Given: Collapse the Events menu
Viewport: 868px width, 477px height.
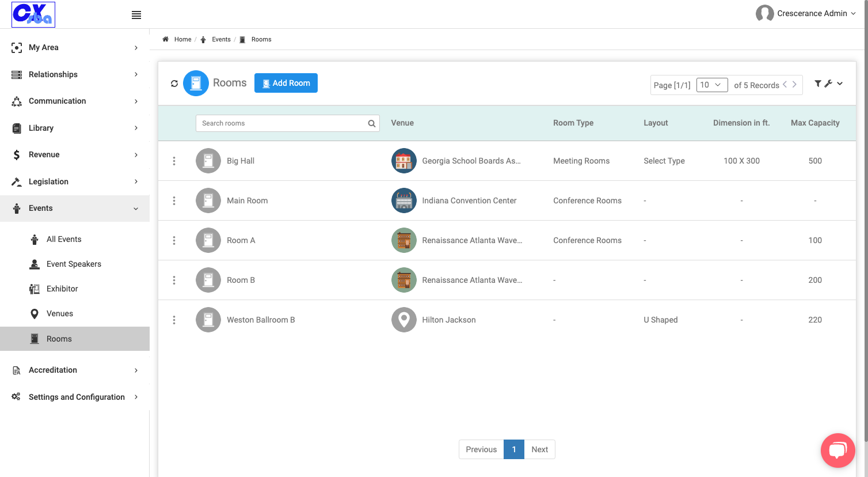Looking at the screenshot, I should coord(75,208).
